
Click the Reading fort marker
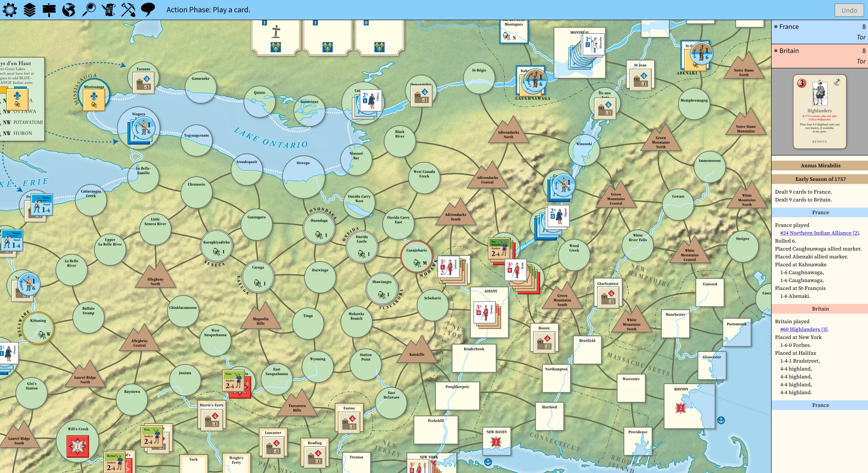click(315, 456)
